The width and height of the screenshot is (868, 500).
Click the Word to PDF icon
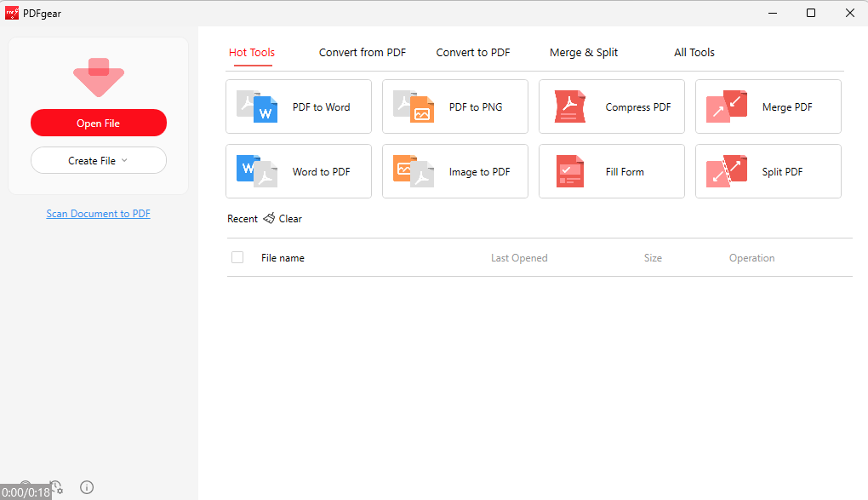[257, 171]
